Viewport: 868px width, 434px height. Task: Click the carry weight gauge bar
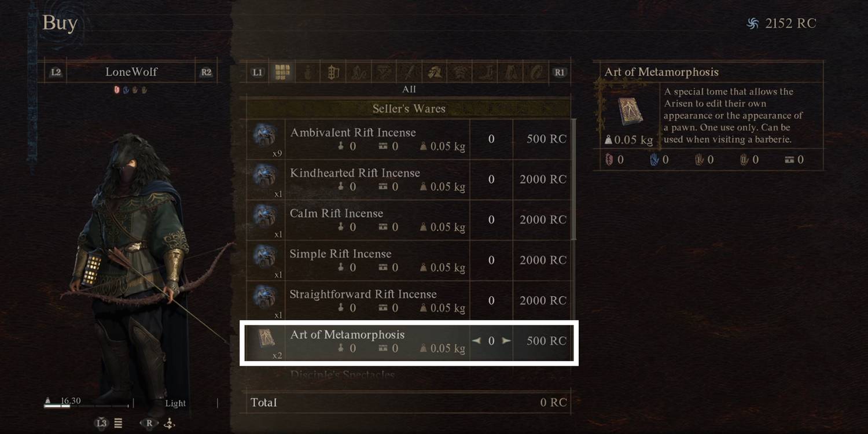[88, 406]
